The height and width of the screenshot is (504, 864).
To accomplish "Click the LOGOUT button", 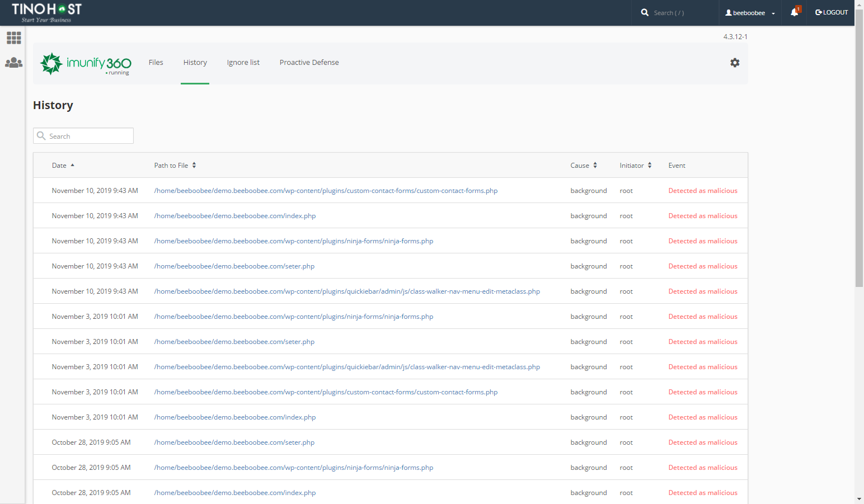I will coord(832,12).
